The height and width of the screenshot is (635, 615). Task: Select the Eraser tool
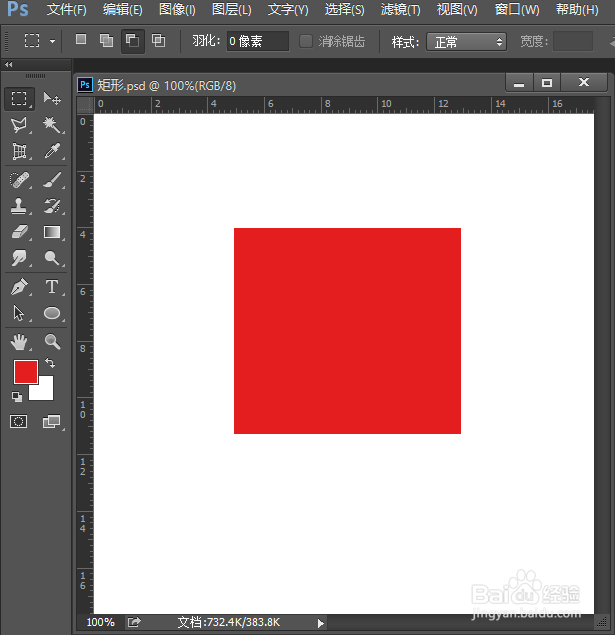(x=19, y=232)
